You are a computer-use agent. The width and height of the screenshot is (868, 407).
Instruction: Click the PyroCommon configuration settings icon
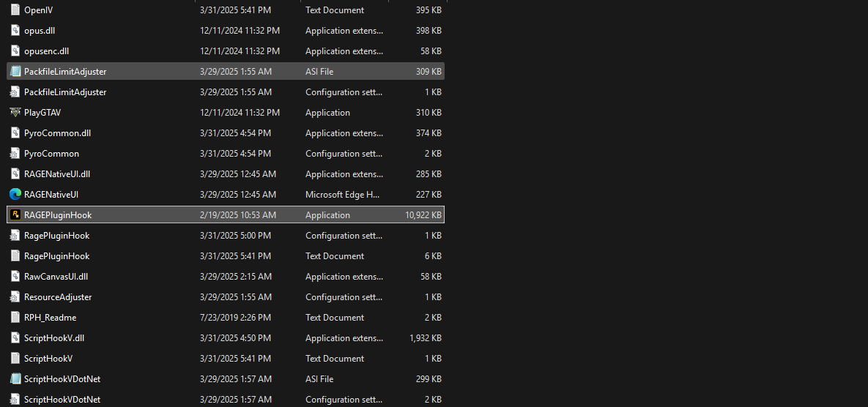point(15,154)
